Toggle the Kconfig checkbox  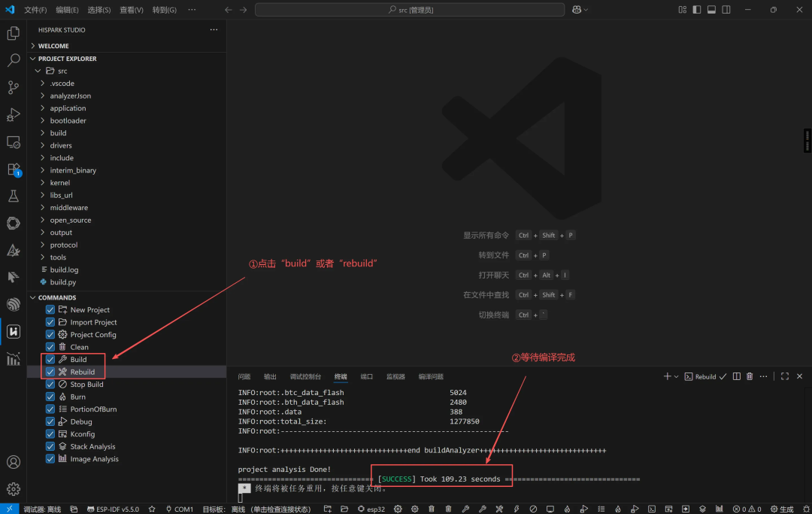(x=50, y=433)
